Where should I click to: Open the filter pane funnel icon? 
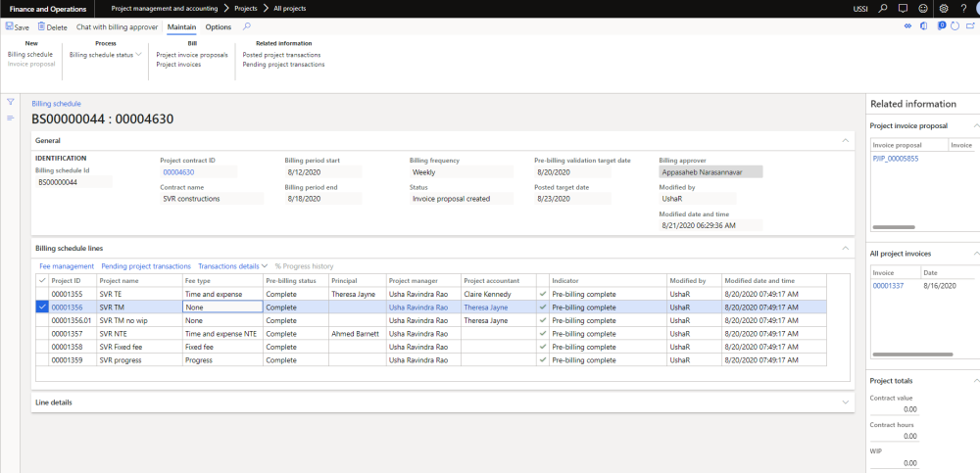[x=11, y=102]
